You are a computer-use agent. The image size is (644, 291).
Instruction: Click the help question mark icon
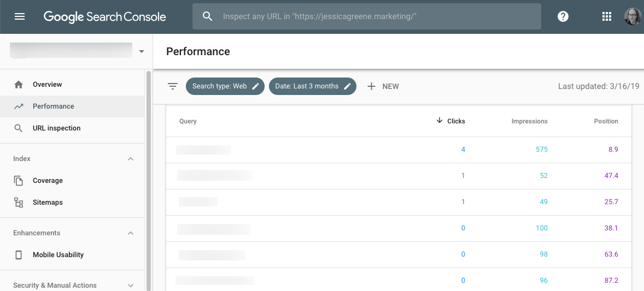pos(563,16)
